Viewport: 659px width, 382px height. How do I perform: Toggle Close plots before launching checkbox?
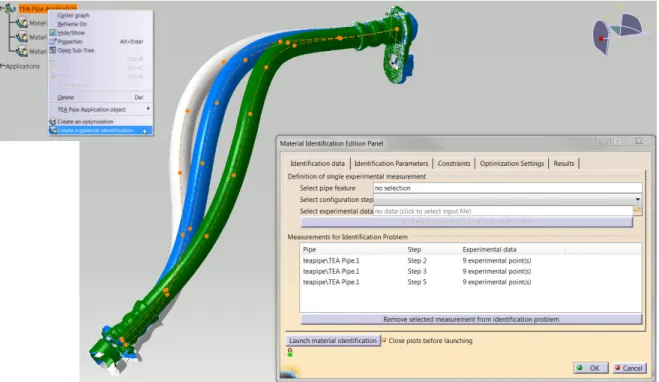384,340
